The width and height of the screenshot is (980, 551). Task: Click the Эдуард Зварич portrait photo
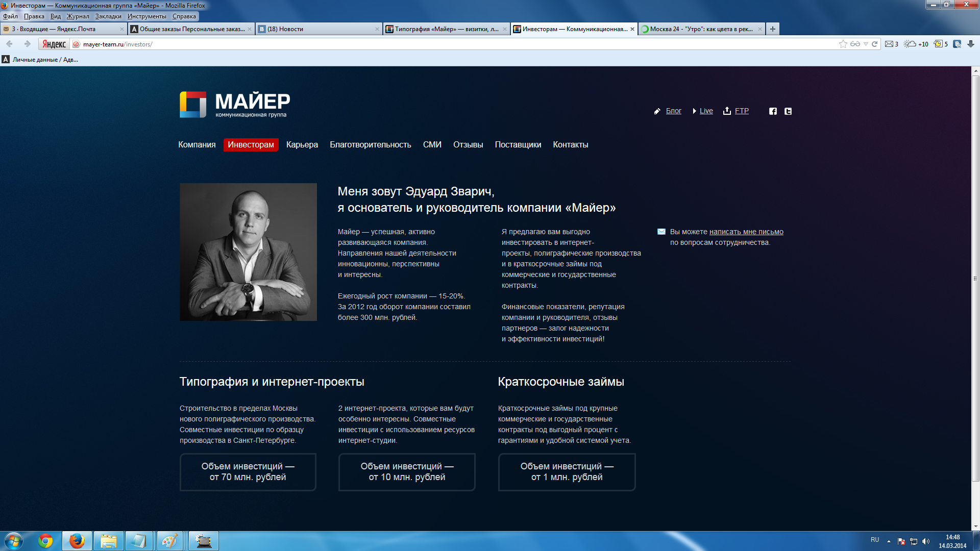[248, 252]
